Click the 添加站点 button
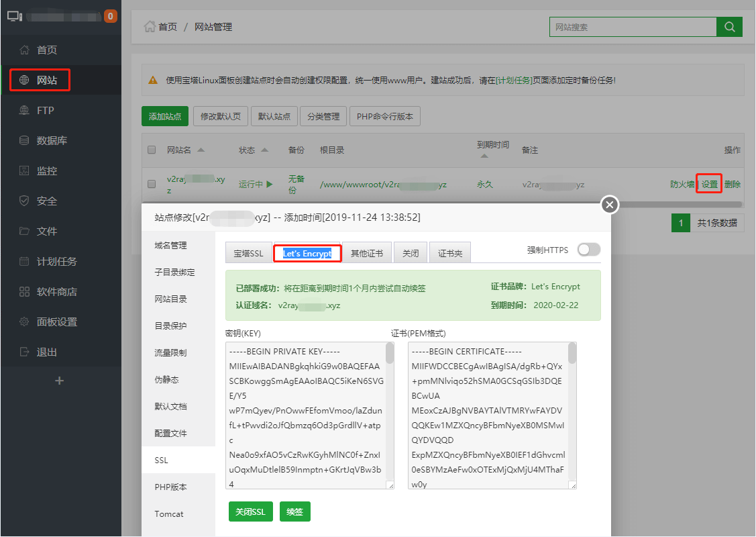 165,116
